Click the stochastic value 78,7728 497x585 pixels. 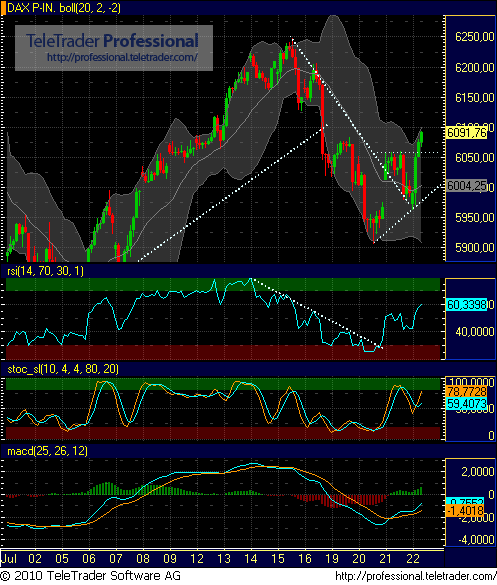(x=467, y=391)
